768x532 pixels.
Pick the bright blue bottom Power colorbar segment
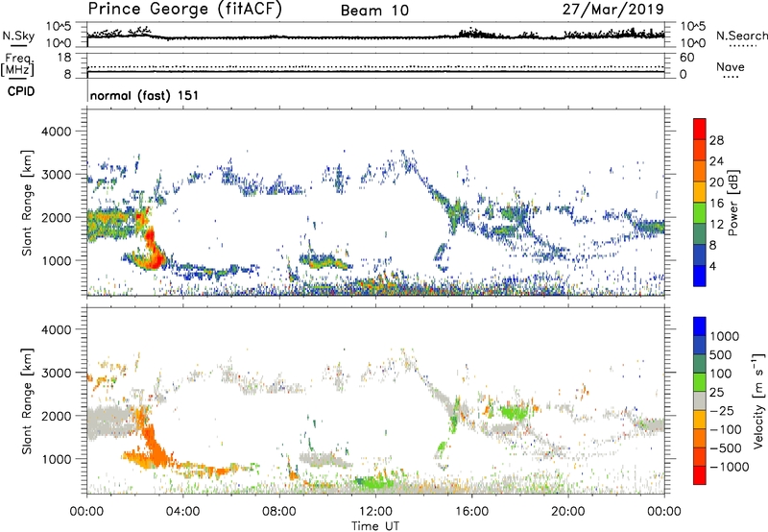click(700, 276)
